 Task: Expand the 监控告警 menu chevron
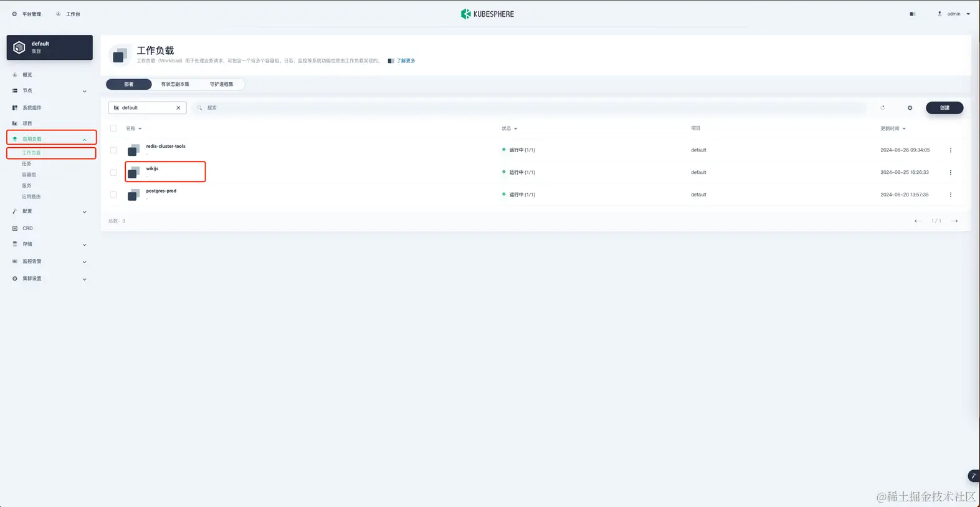point(85,262)
